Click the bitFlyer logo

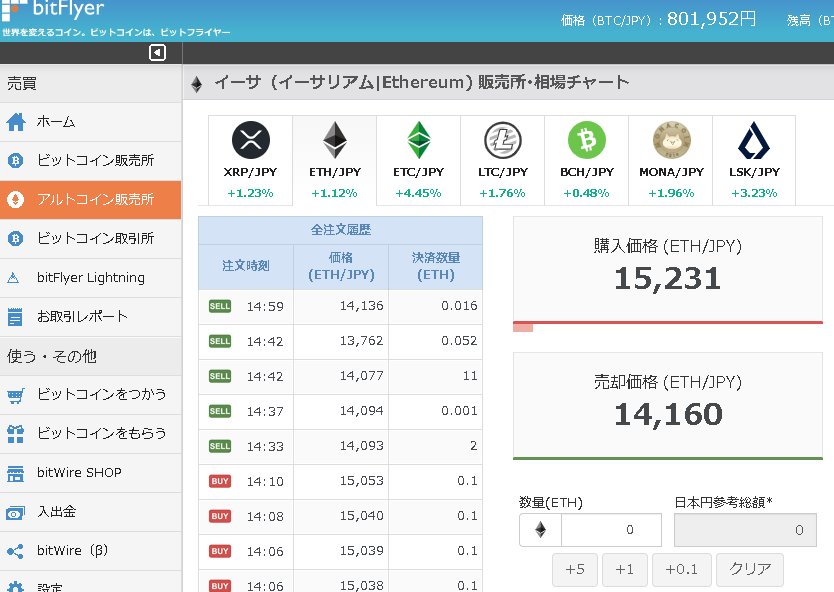pyautogui.click(x=53, y=10)
